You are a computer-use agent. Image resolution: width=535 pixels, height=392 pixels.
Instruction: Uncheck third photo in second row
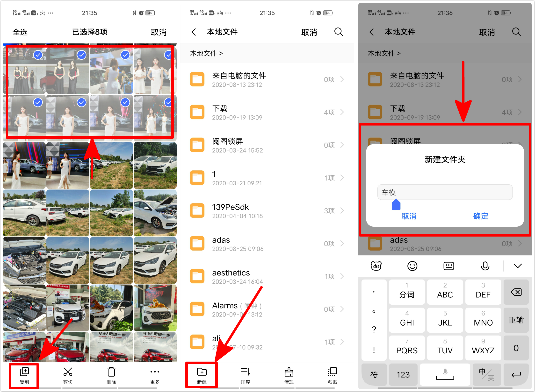point(125,102)
